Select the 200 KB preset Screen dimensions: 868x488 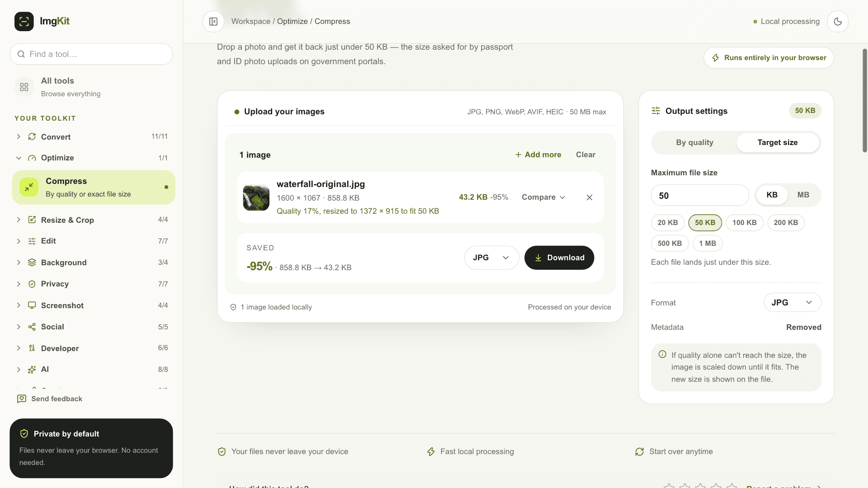click(786, 223)
